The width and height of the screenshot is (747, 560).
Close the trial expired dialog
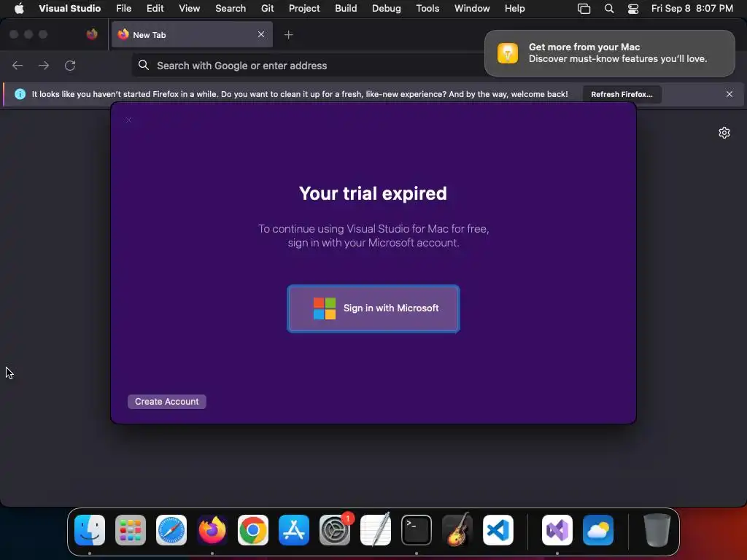coord(128,120)
